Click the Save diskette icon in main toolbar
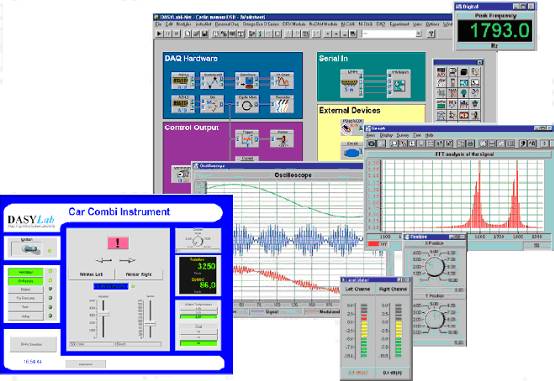This screenshot has height=381, width=554. (x=205, y=34)
